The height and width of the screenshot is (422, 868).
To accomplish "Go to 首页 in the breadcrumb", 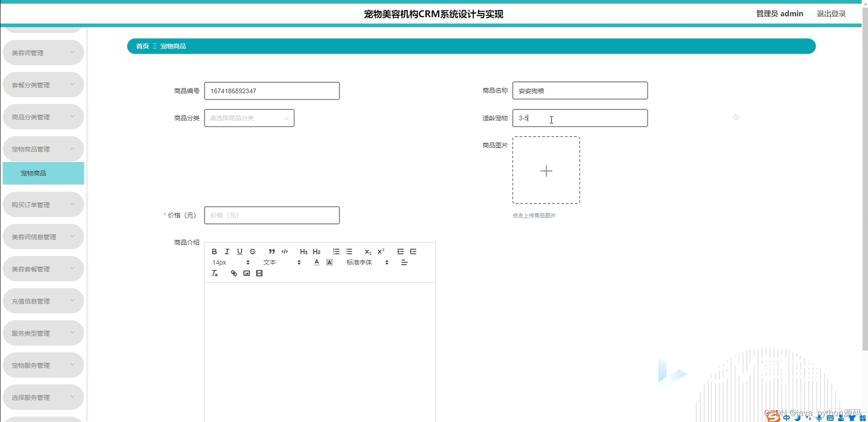I will [143, 46].
